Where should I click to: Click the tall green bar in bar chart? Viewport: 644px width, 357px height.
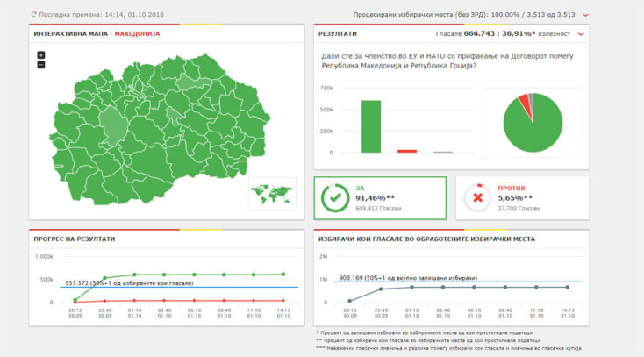pyautogui.click(x=371, y=126)
